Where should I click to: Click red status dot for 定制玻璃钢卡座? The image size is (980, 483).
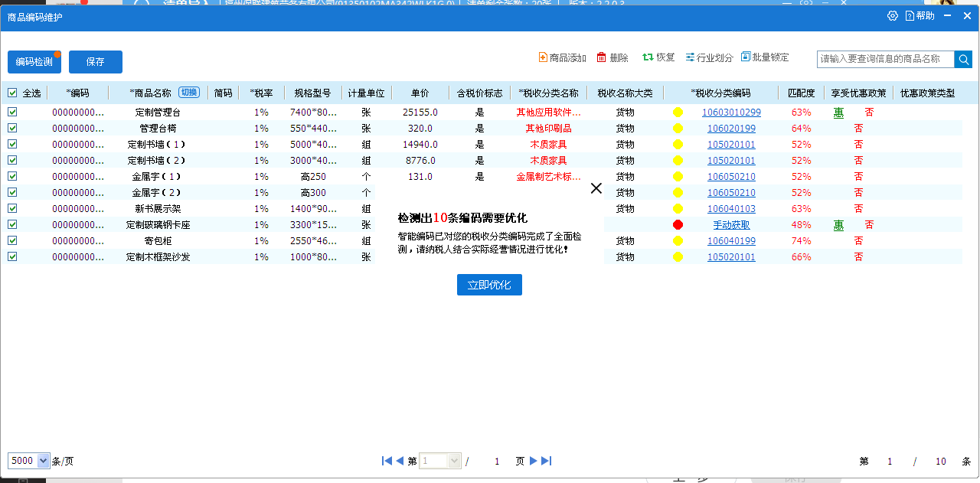(678, 224)
